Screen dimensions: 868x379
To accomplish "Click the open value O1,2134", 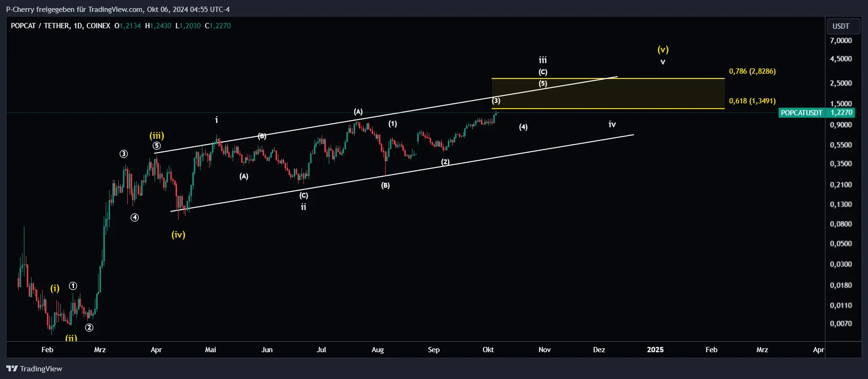I will tap(128, 26).
